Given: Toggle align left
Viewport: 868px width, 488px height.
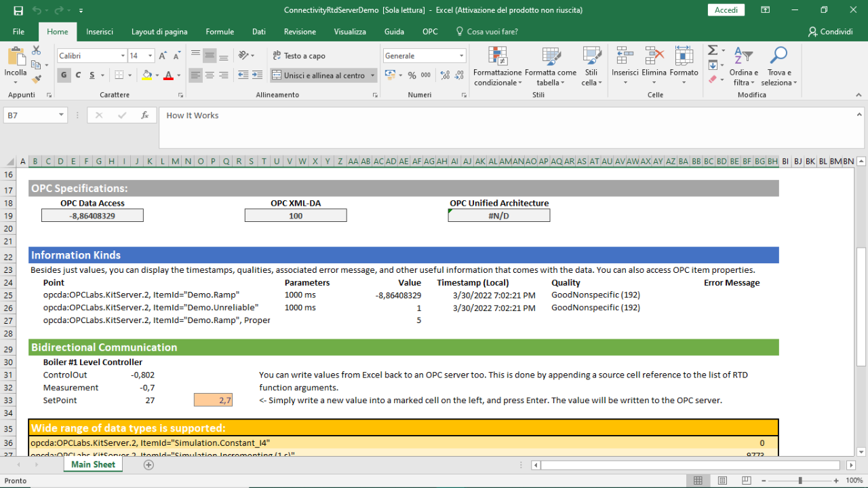Looking at the screenshot, I should [x=196, y=75].
